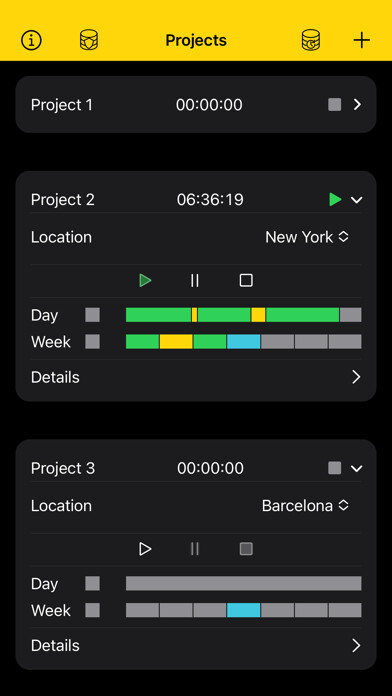Tap Project 1 gray stop status square
This screenshot has height=696, width=392.
(x=335, y=105)
